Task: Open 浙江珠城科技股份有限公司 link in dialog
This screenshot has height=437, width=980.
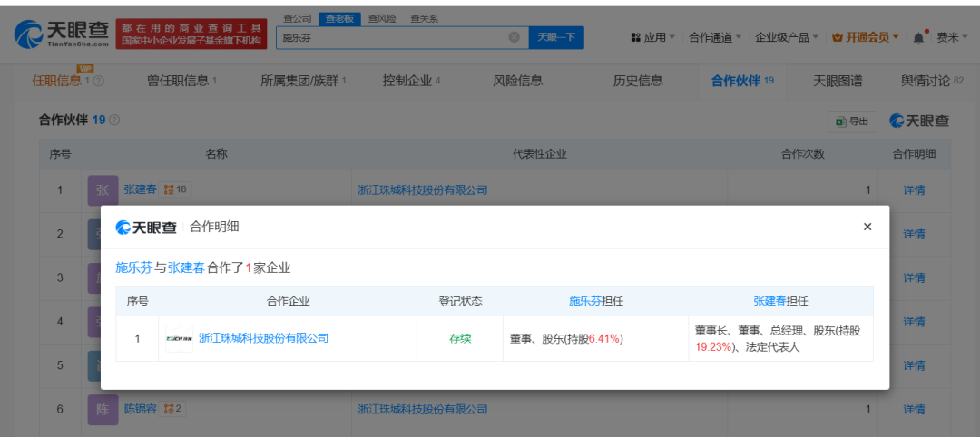Action: point(263,338)
